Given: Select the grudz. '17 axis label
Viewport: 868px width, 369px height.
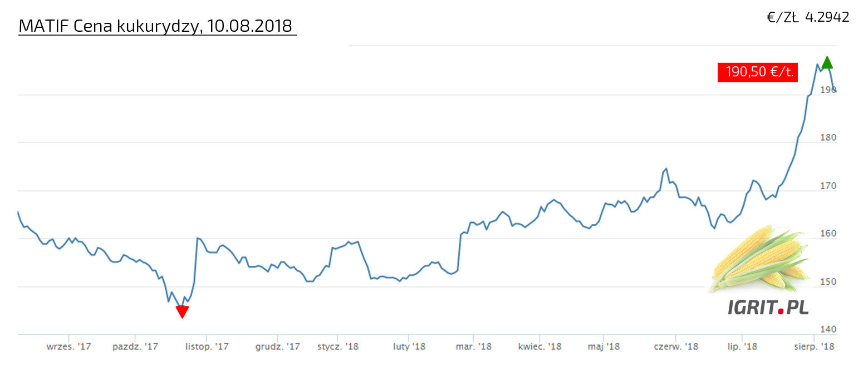Looking at the screenshot, I should (277, 347).
